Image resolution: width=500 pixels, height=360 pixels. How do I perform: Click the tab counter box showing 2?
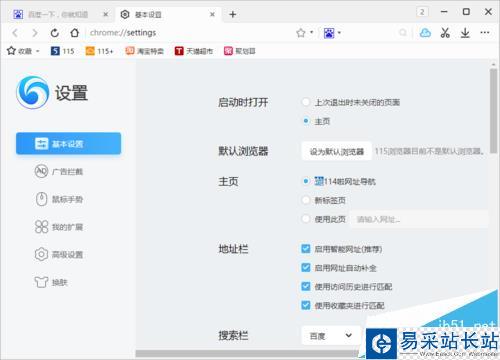pyautogui.click(x=422, y=12)
